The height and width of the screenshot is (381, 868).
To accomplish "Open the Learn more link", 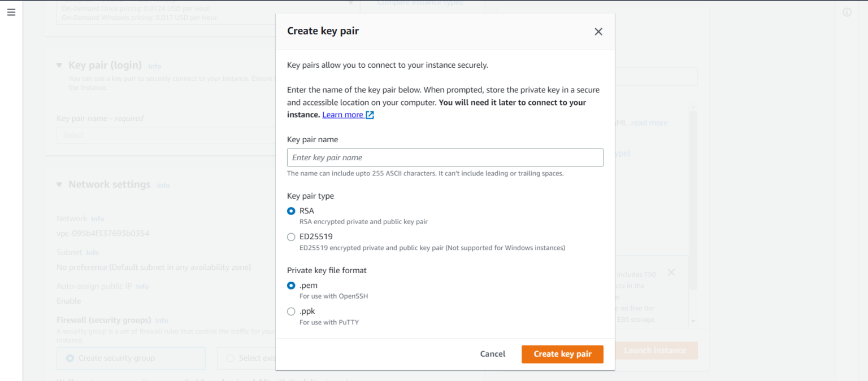I will [x=342, y=115].
